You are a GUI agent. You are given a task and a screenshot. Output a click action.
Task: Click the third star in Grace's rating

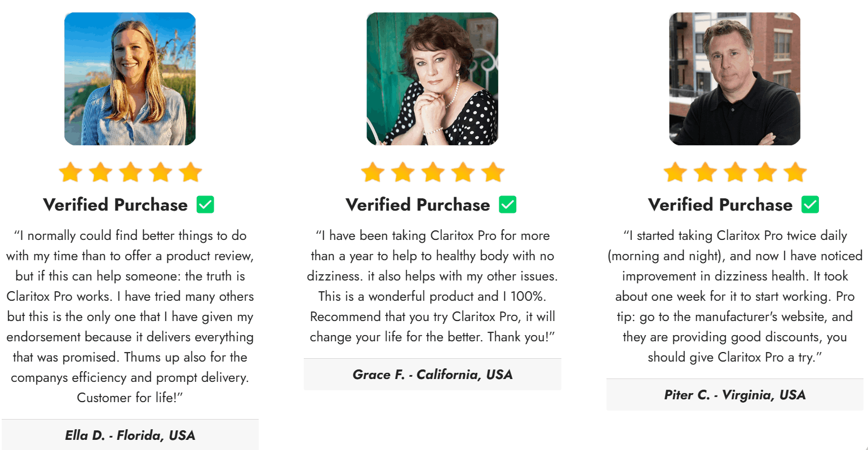tap(433, 172)
